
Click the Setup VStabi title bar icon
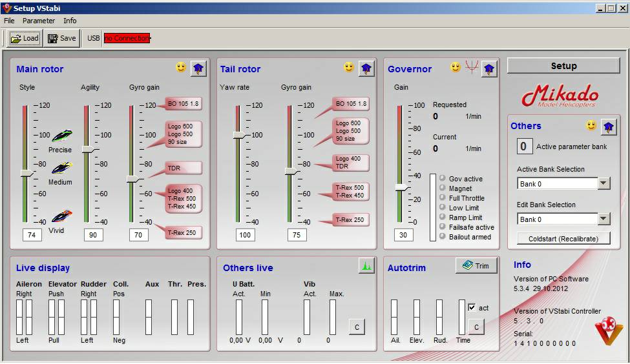point(7,8)
